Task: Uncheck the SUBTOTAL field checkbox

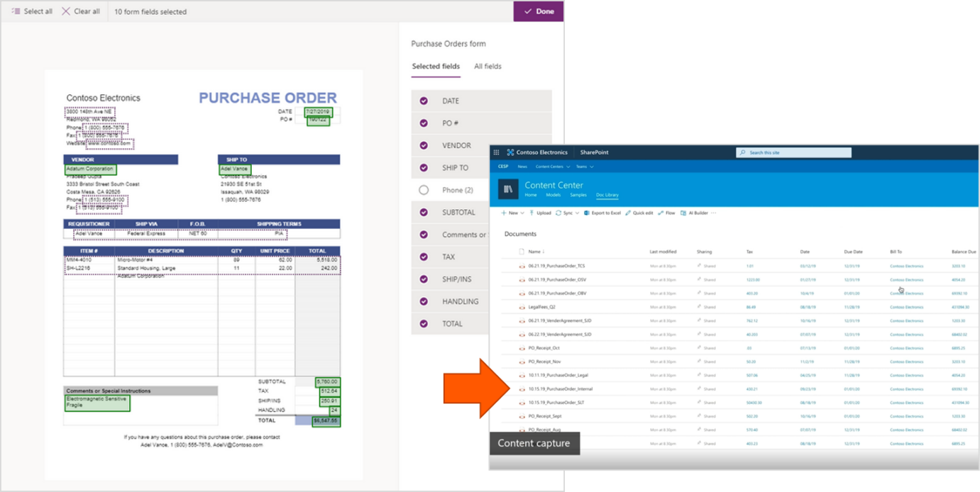Action: click(424, 212)
